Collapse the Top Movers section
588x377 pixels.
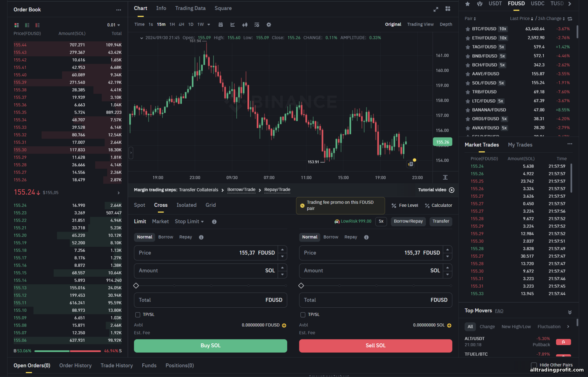click(x=570, y=312)
